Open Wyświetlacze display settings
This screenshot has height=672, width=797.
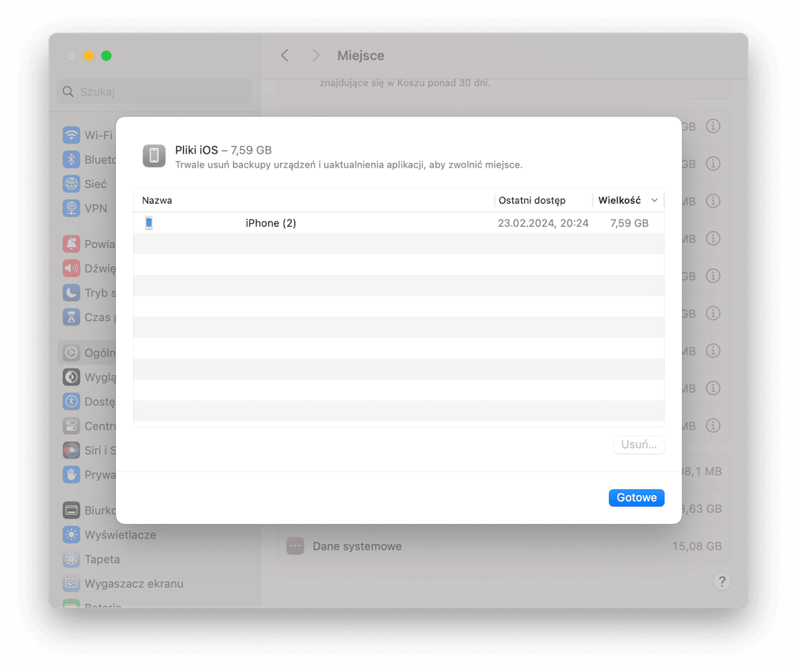(x=111, y=535)
